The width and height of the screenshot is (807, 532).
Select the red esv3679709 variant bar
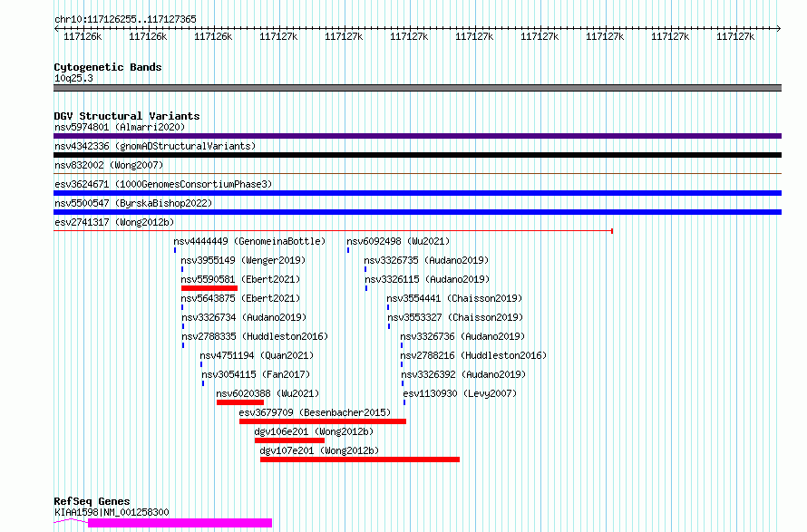323,421
